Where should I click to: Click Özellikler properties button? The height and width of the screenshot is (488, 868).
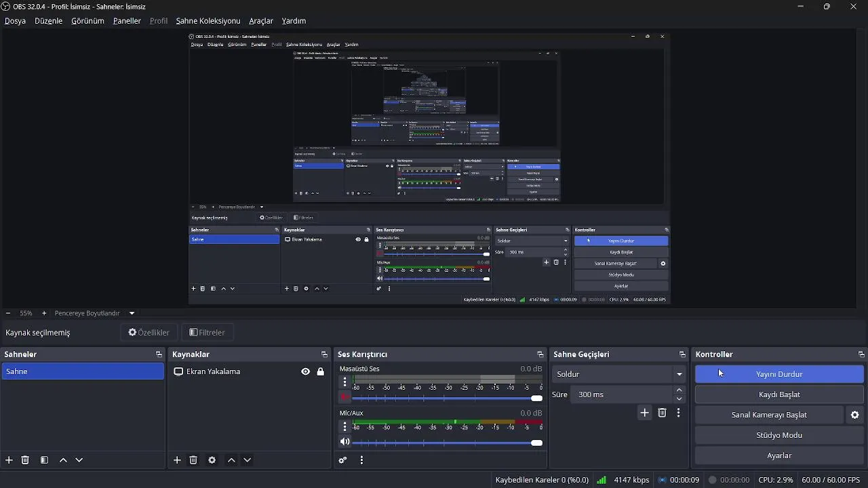(149, 333)
